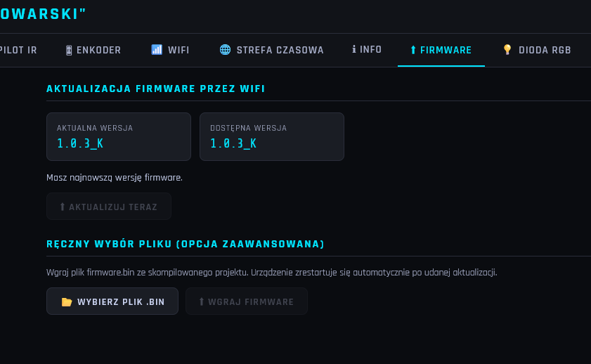This screenshot has height=364, width=591.
Task: Open the Enkoder tab
Action: pos(93,50)
